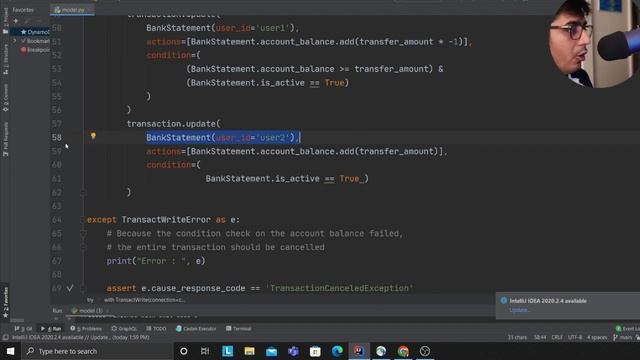Open Microsoft Store from the taskbar
This screenshot has width=640, height=360.
pos(315,351)
